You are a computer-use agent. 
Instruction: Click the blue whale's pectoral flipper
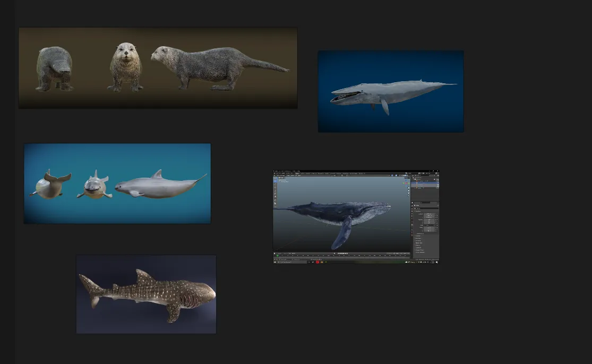click(384, 107)
